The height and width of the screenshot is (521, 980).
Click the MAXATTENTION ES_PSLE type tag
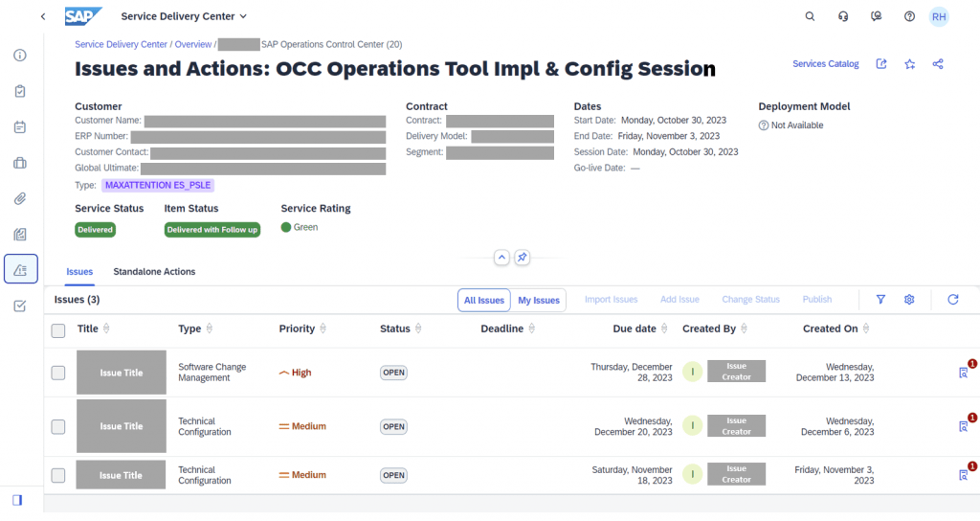pos(158,185)
